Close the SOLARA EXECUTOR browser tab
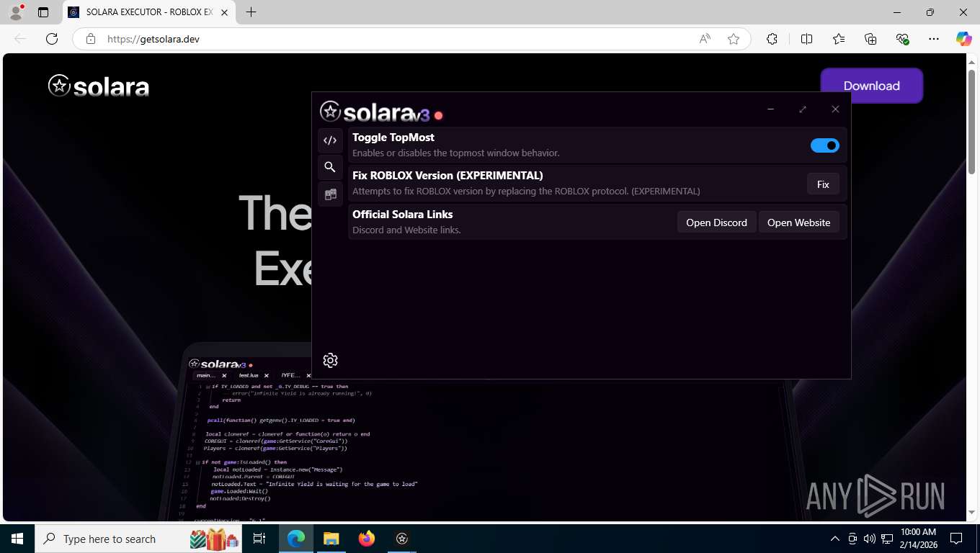The image size is (980, 553). coord(225,12)
